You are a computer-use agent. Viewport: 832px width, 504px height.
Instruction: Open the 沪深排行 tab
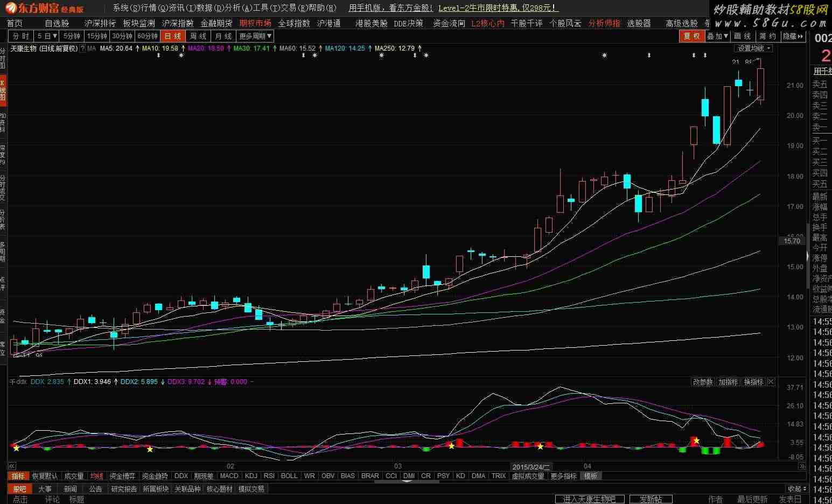(100, 23)
